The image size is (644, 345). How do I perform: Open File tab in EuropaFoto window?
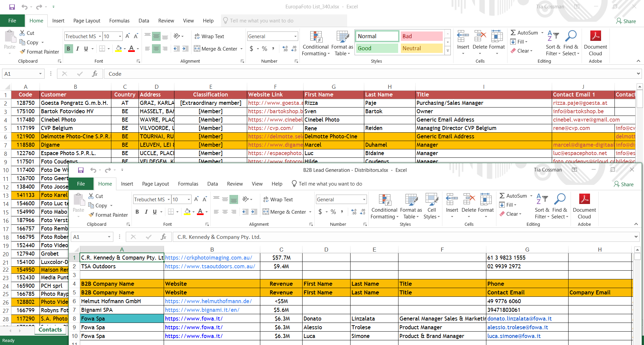pyautogui.click(x=12, y=20)
